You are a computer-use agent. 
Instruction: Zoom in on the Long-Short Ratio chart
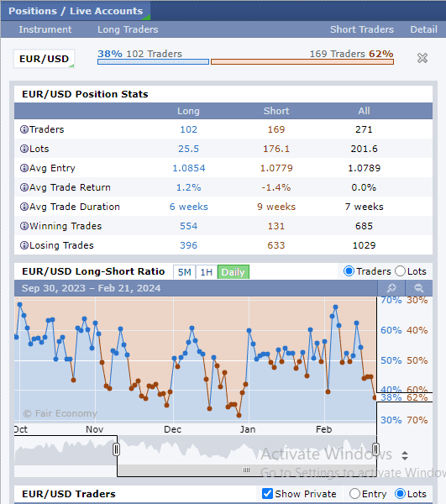391,288
